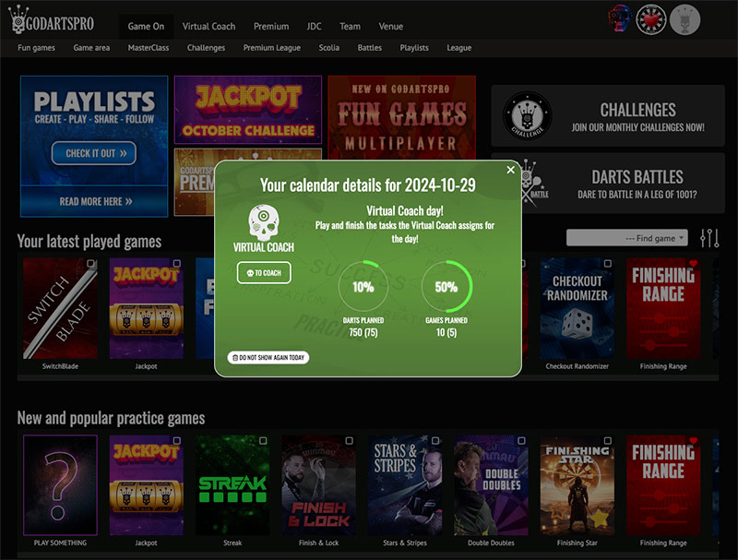
Task: Open the filter sliders icon
Action: tap(709, 238)
